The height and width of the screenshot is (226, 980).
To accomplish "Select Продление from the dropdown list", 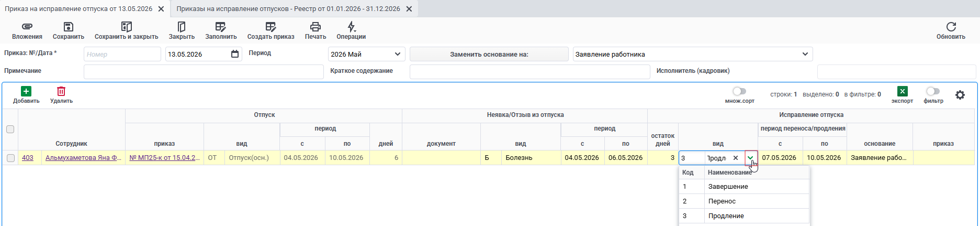I will pos(744,216).
